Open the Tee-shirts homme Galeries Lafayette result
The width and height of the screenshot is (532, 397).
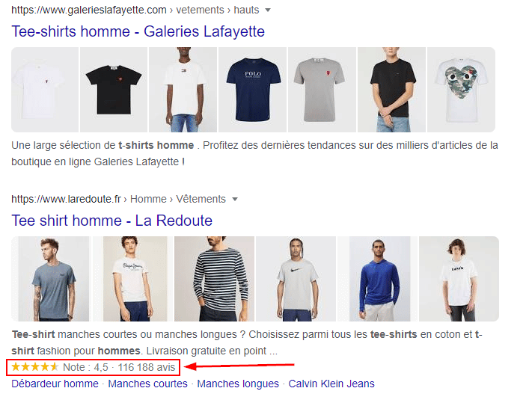pos(138,31)
